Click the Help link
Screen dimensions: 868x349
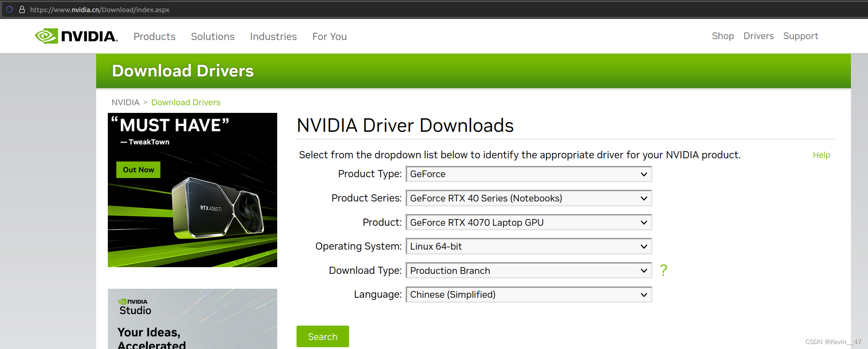[821, 155]
